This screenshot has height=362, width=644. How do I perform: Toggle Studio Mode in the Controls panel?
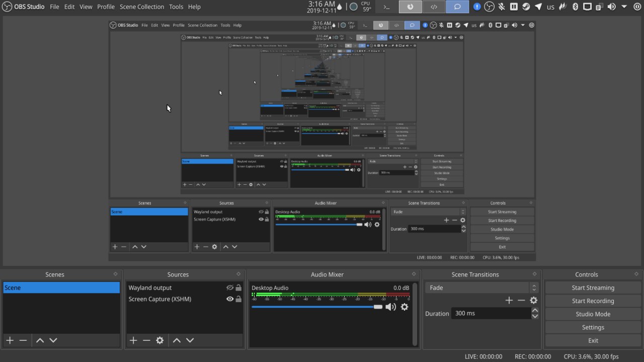tap(593, 314)
